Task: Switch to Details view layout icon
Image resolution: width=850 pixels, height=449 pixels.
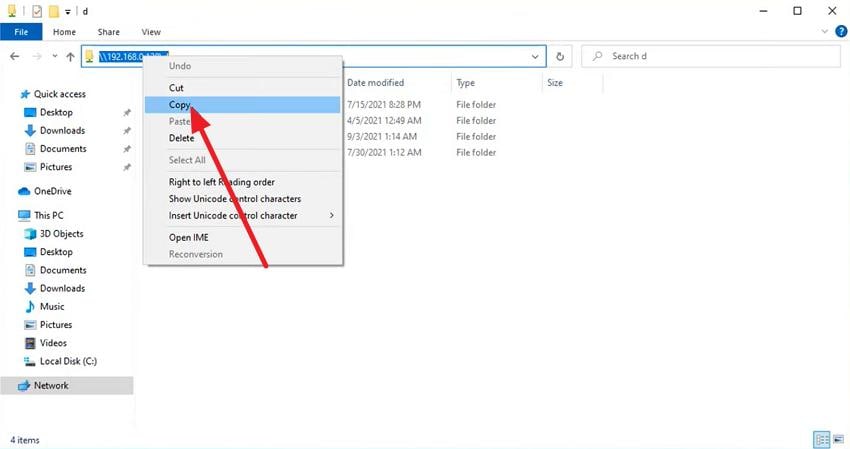Action: tap(822, 439)
